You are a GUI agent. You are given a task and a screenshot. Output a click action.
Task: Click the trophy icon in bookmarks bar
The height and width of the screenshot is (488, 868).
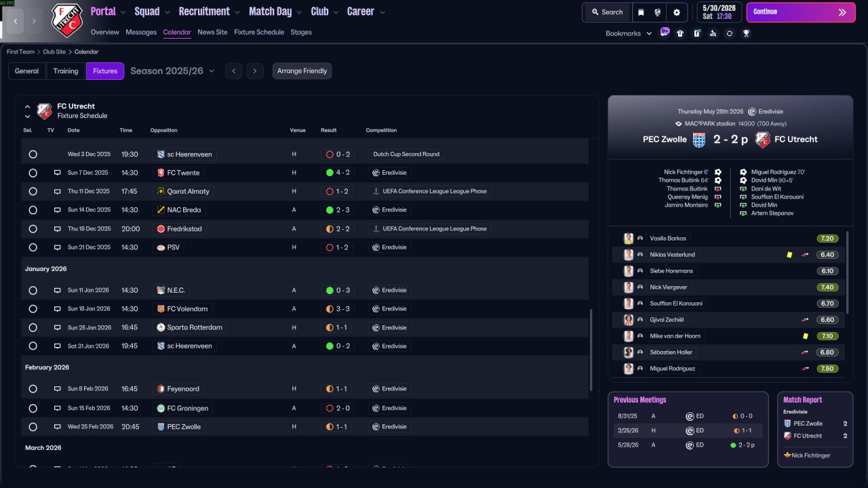(x=746, y=33)
